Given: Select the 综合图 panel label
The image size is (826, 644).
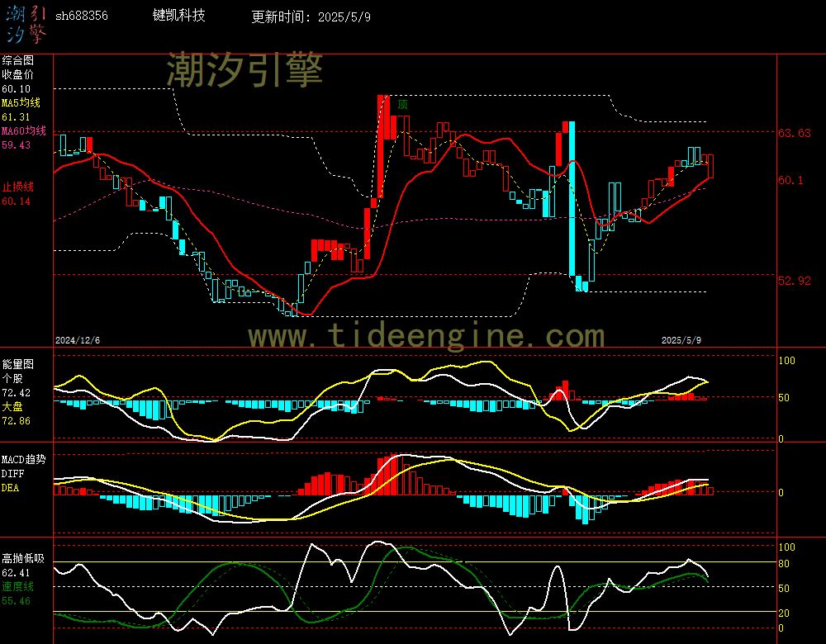Looking at the screenshot, I should point(17,60).
